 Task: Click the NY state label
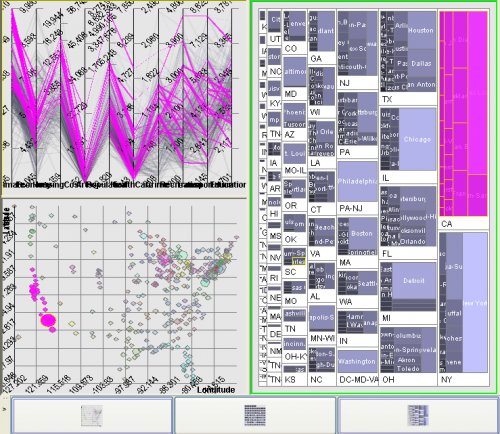pos(446,379)
